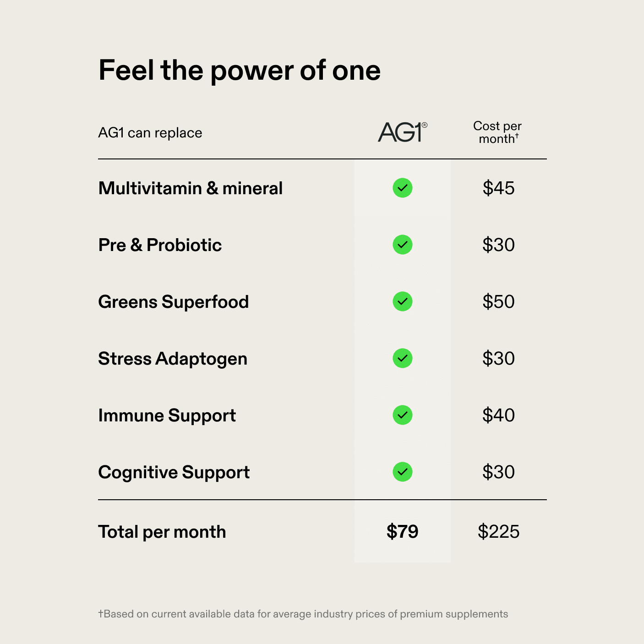Click the footnote about average industry prices
The height and width of the screenshot is (644, 644).
pos(303,614)
